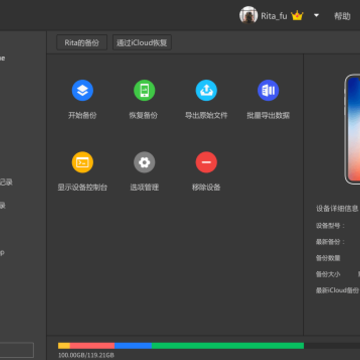Click the 设备型号 field label

[x=330, y=226]
